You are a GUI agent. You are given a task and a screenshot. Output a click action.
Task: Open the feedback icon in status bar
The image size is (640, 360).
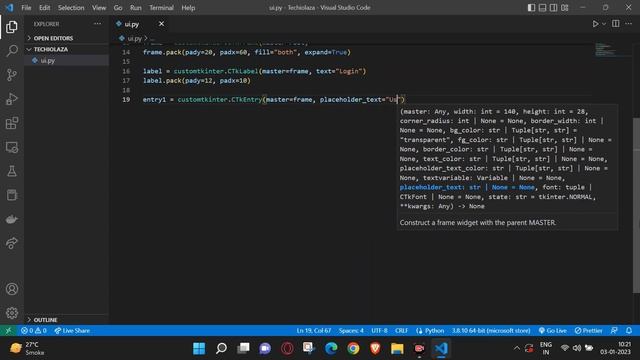614,331
